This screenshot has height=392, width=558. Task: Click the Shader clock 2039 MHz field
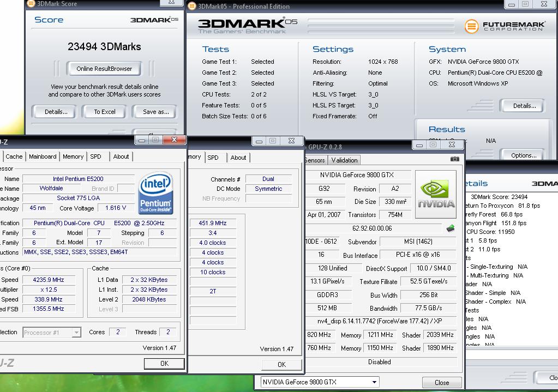[440, 335]
